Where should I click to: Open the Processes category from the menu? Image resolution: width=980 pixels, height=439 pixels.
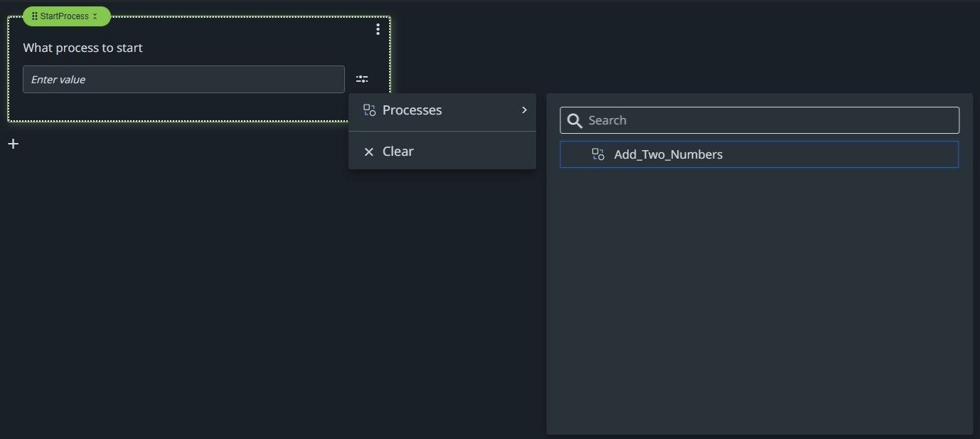[x=412, y=110]
